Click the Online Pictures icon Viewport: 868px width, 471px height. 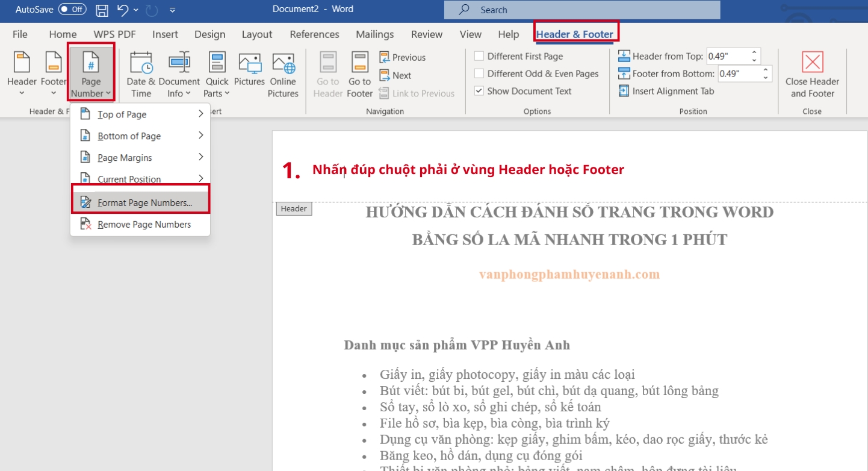[283, 63]
